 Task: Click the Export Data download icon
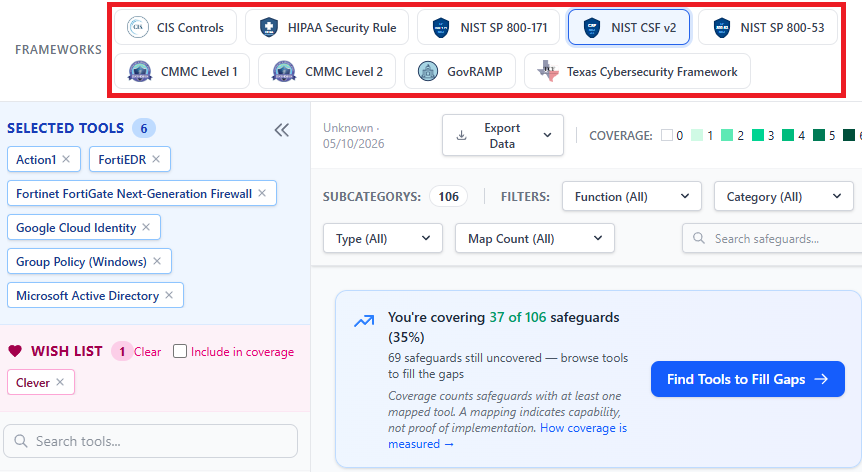(462, 135)
